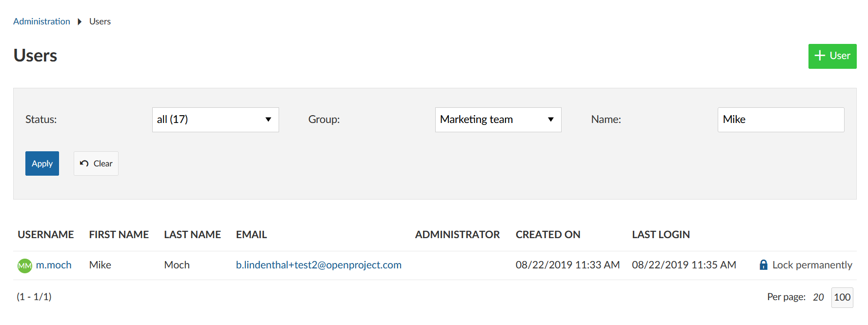Viewport: 868px width, 325px height.
Task: Click the b.lindenthal+test2@openproject.com email link
Action: [319, 265]
